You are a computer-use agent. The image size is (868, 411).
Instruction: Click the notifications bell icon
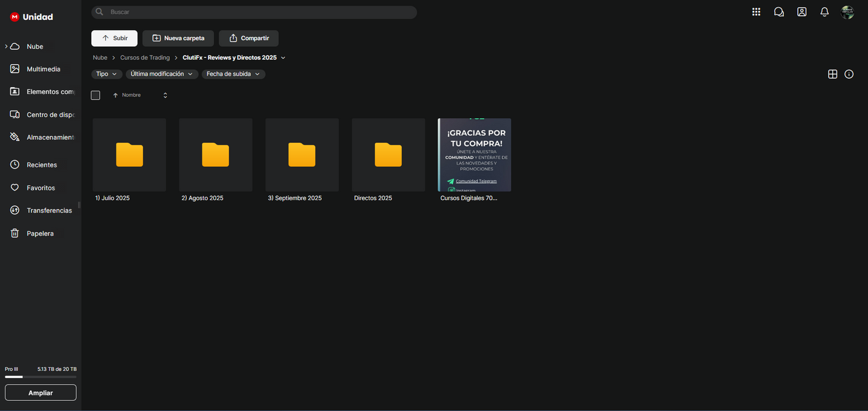[825, 12]
